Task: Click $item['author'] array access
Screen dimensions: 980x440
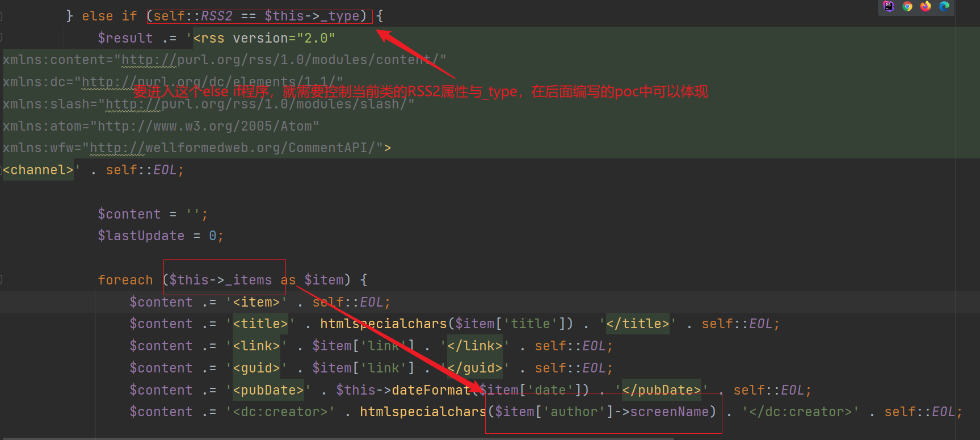Action: click(x=554, y=412)
